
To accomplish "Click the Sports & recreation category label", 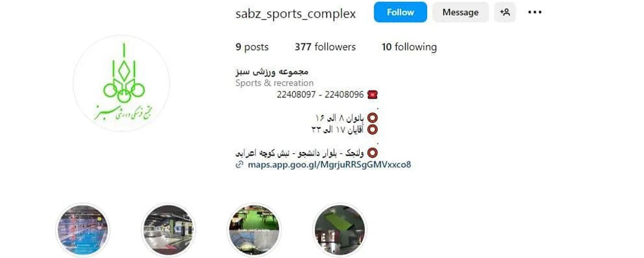I will tap(274, 83).
